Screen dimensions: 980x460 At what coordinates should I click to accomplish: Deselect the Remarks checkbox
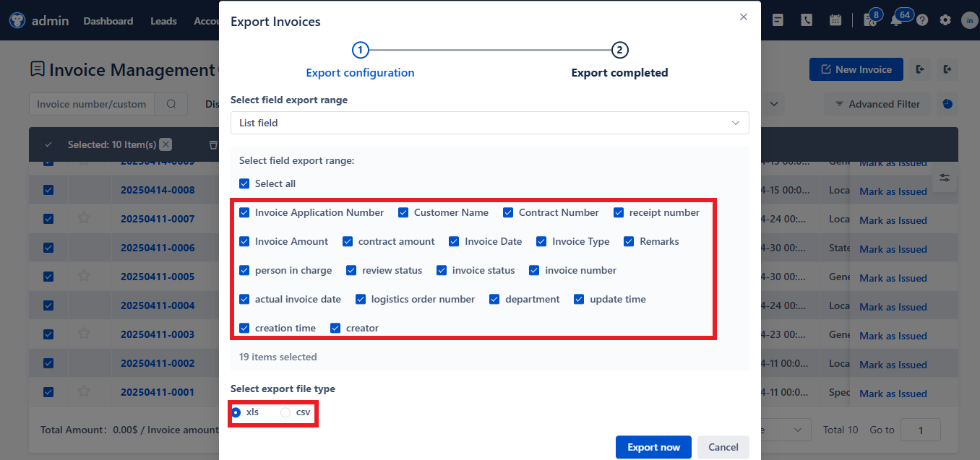[629, 241]
